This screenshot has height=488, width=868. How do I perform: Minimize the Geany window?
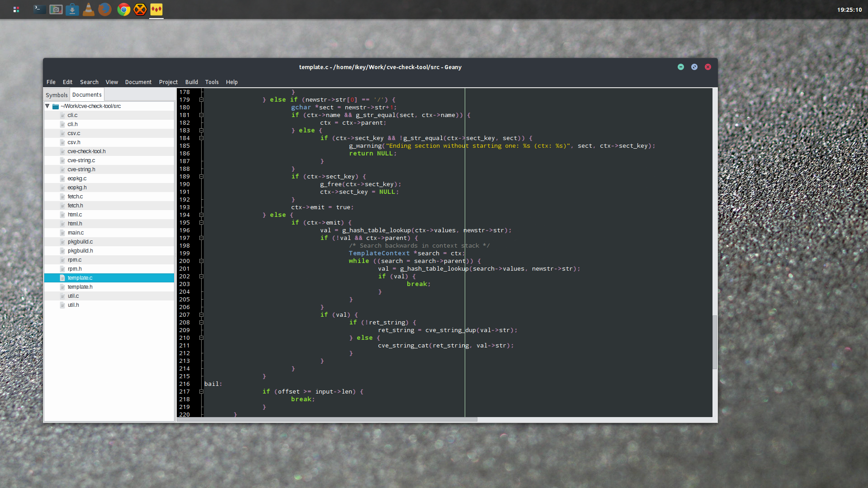pyautogui.click(x=681, y=67)
